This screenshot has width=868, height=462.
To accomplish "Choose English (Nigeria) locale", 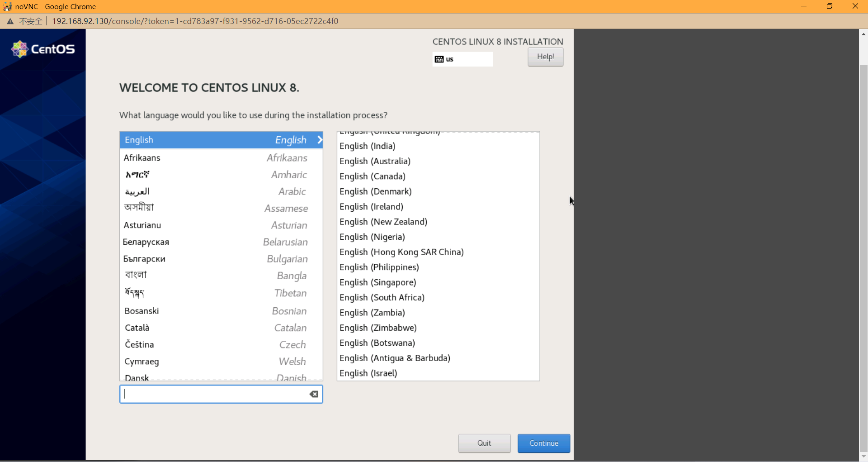I will coord(438,237).
